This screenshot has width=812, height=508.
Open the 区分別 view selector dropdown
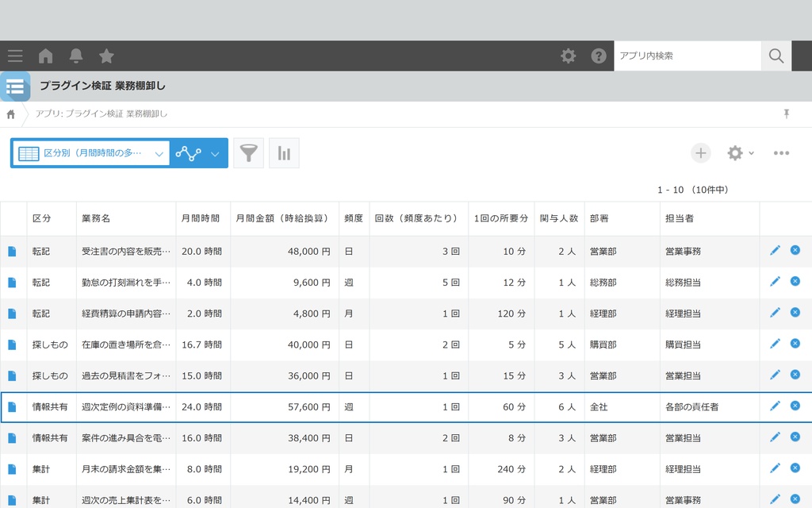pos(90,153)
